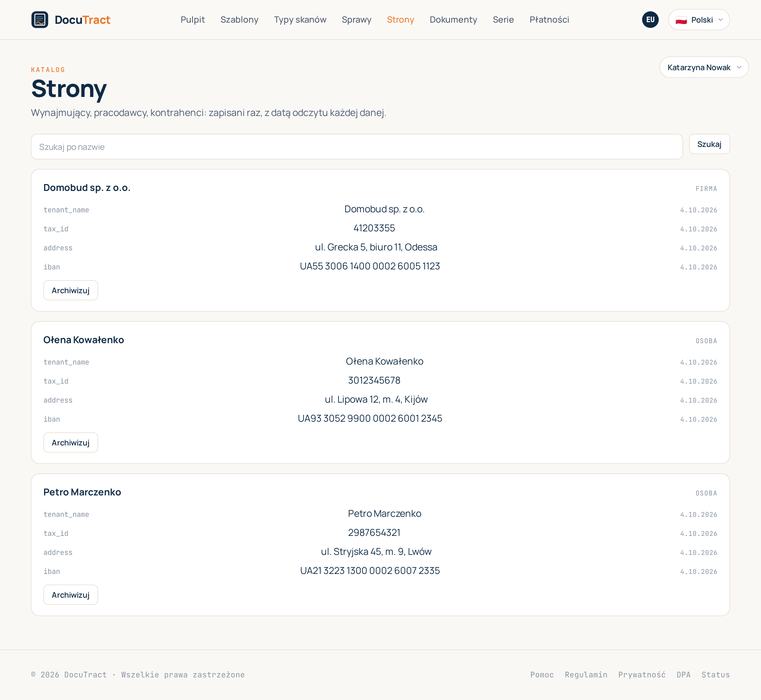Archive the Ołena Kowałenko party

[x=70, y=443]
